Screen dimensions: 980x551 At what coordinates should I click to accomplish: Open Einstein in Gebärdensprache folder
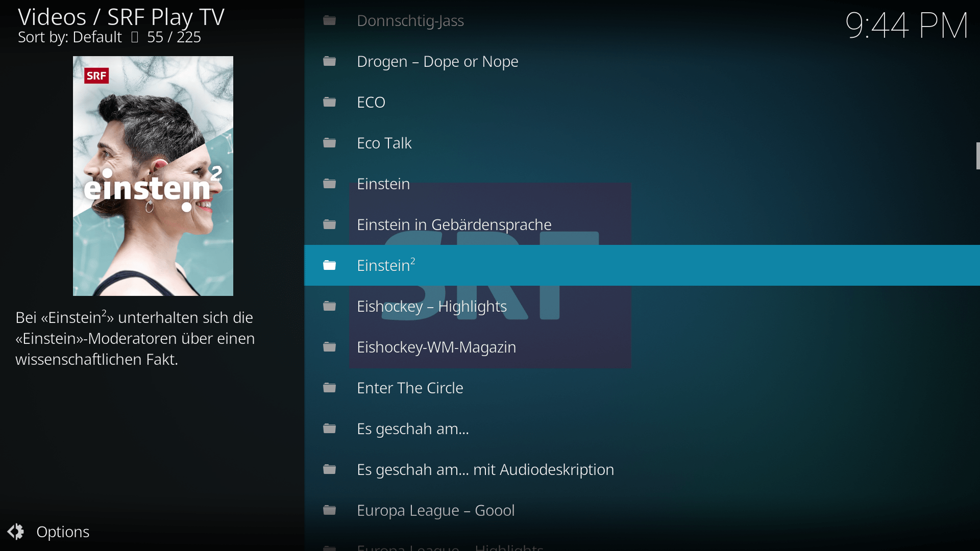point(454,224)
